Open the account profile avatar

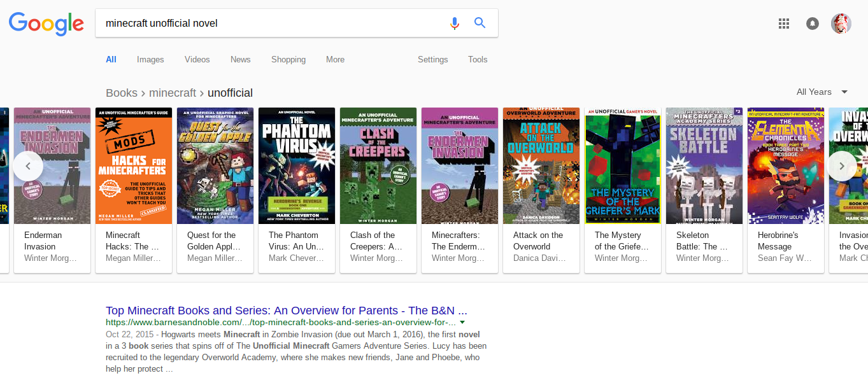click(841, 24)
